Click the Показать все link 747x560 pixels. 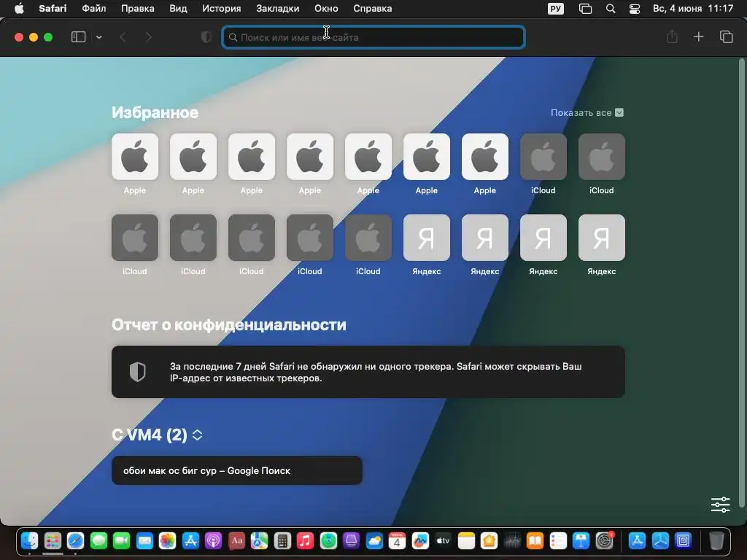pos(587,113)
